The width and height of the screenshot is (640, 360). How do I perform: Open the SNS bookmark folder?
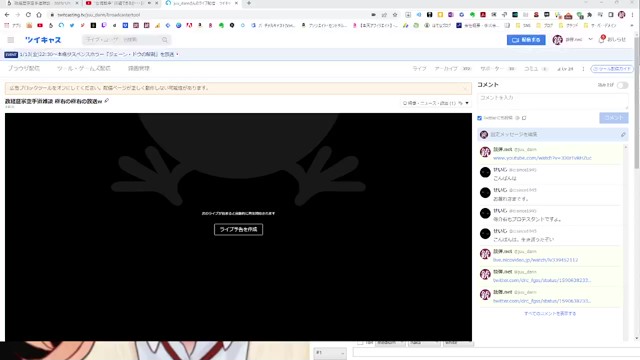[523, 25]
